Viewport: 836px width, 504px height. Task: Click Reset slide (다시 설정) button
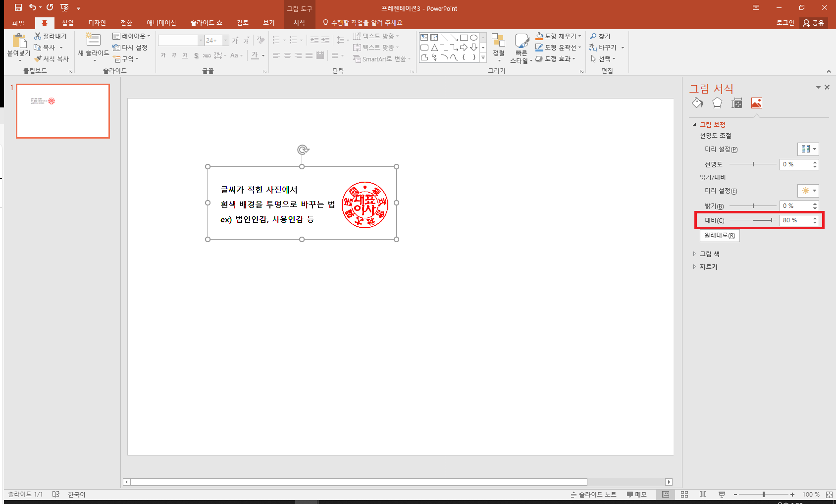(130, 48)
